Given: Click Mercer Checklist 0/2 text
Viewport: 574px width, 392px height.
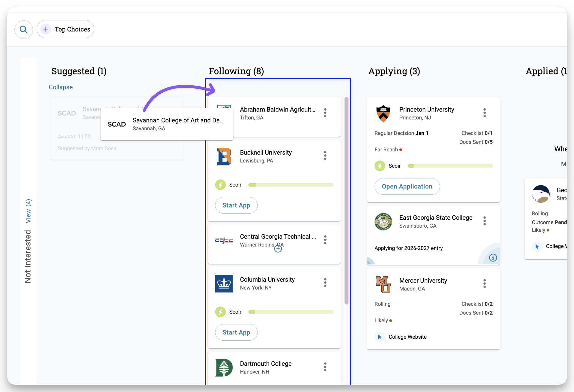Looking at the screenshot, I should [x=477, y=304].
